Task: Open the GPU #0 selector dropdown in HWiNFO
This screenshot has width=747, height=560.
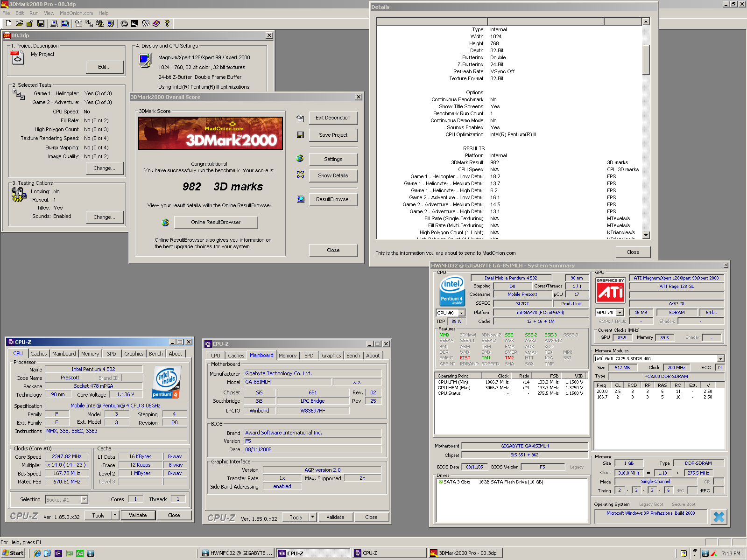Action: [620, 313]
